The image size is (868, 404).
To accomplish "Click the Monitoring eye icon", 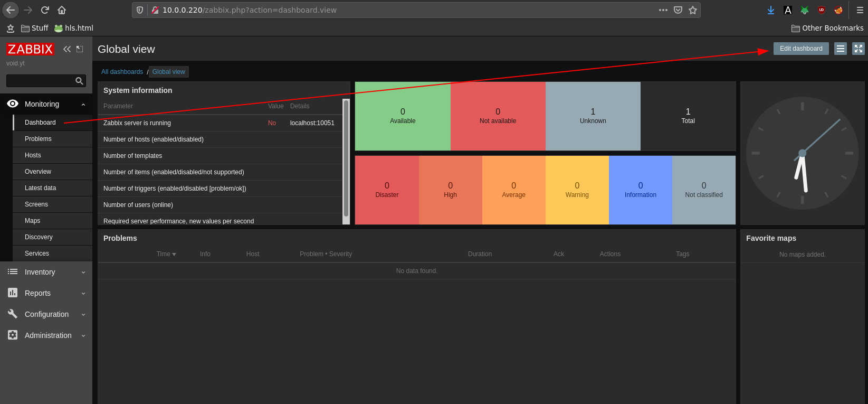I will (x=13, y=104).
